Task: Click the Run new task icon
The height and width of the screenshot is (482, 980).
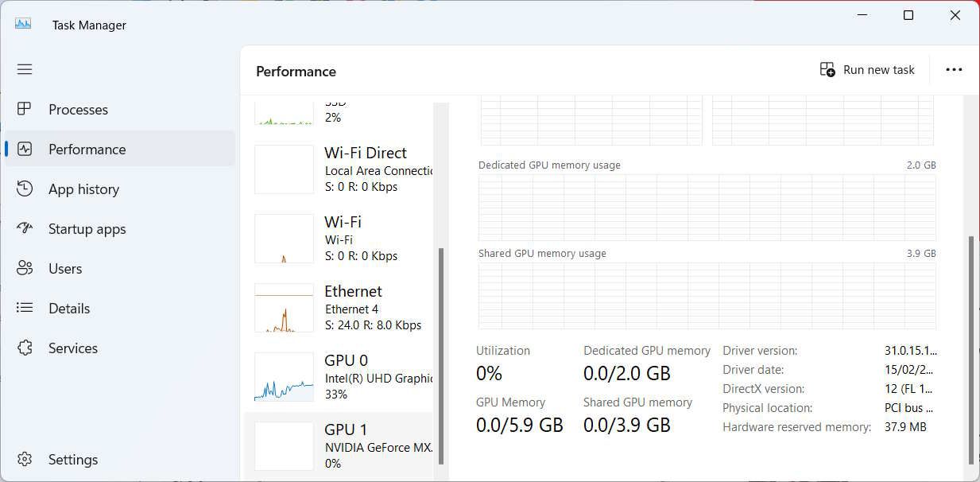Action: (x=827, y=69)
